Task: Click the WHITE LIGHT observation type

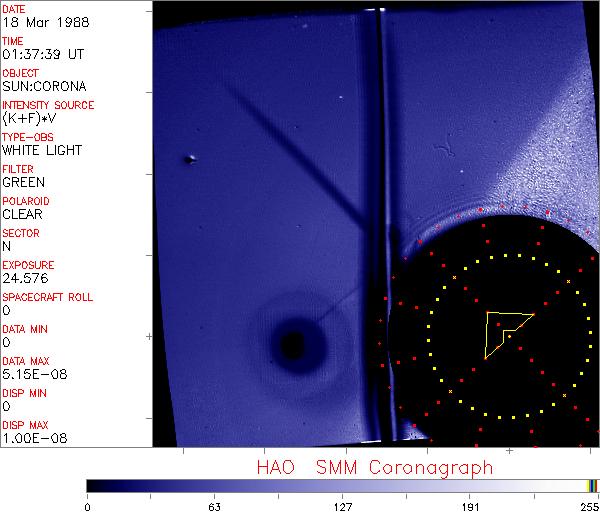Action: (42, 150)
